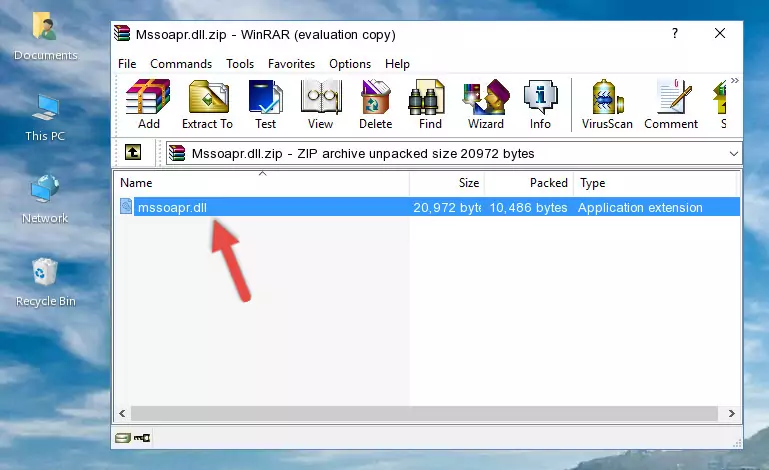This screenshot has height=470, width=769.
Task: Click the 10,486 bytes packed value
Action: point(528,208)
